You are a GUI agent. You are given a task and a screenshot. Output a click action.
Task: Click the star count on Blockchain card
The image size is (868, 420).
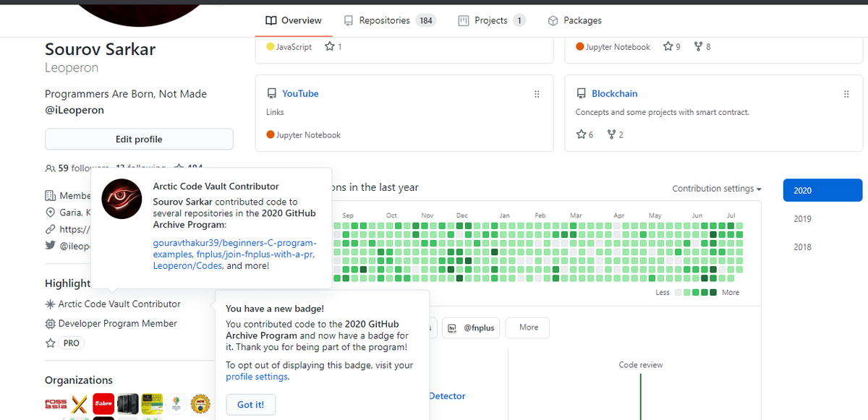tap(584, 135)
